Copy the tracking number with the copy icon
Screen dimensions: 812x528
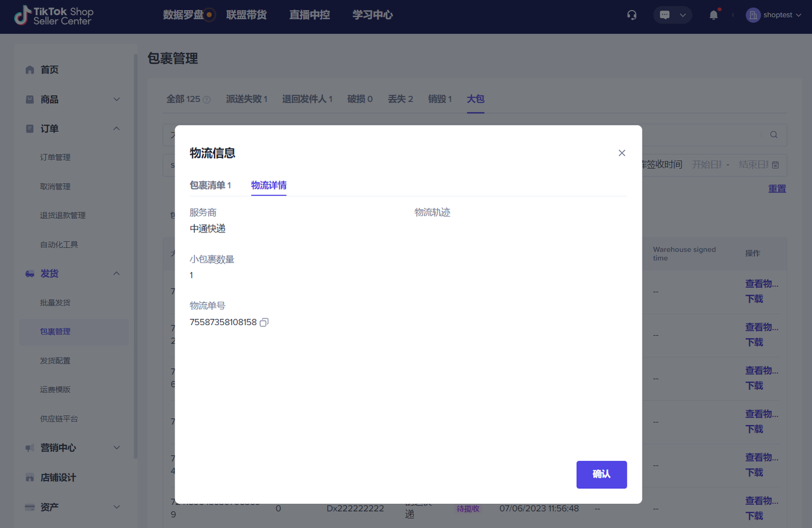pyautogui.click(x=265, y=322)
